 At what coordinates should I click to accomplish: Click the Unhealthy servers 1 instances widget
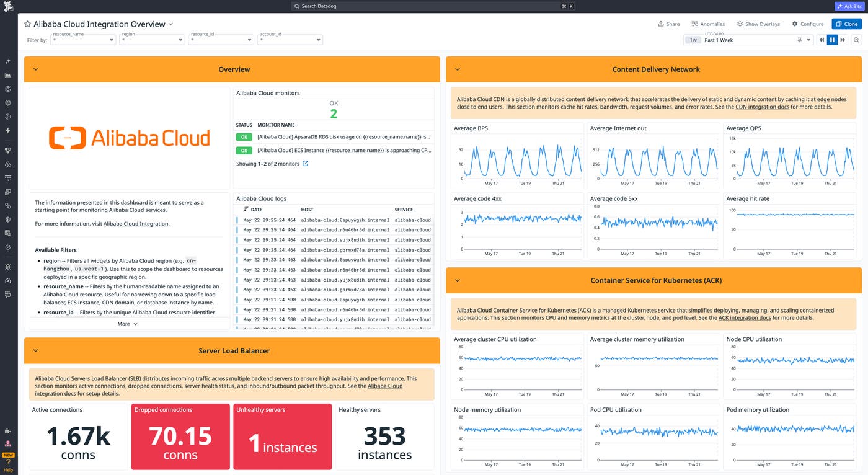pos(283,437)
